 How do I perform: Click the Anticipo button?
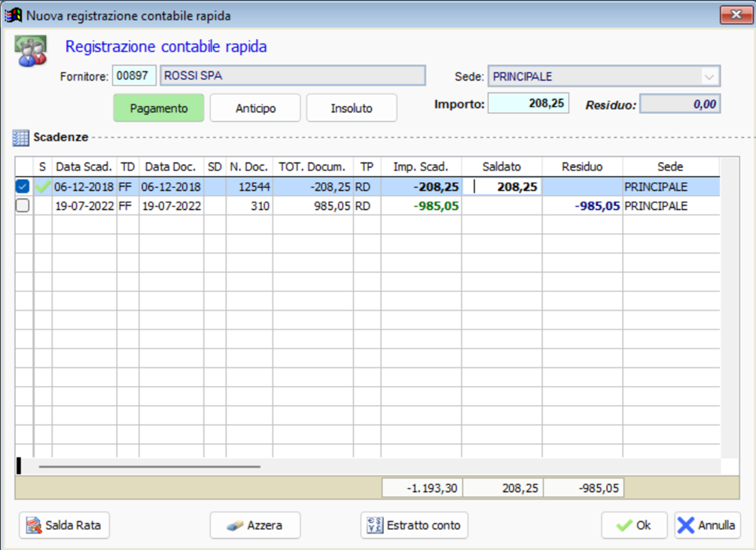point(255,108)
